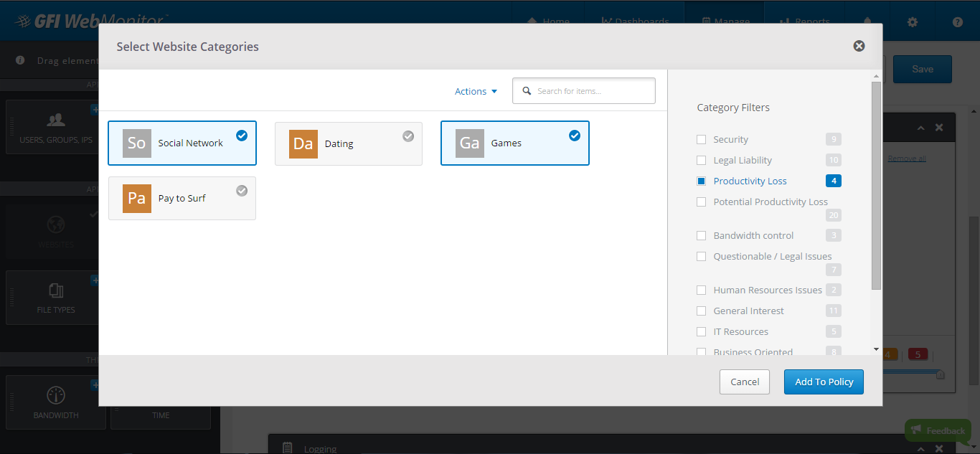Select the Dating category card

click(x=349, y=143)
